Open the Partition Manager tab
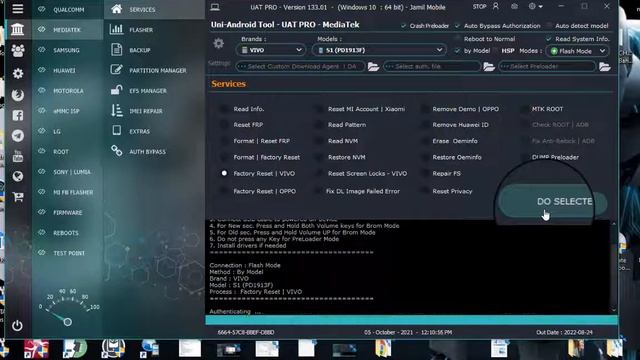This screenshot has height=360, width=640. [154, 70]
